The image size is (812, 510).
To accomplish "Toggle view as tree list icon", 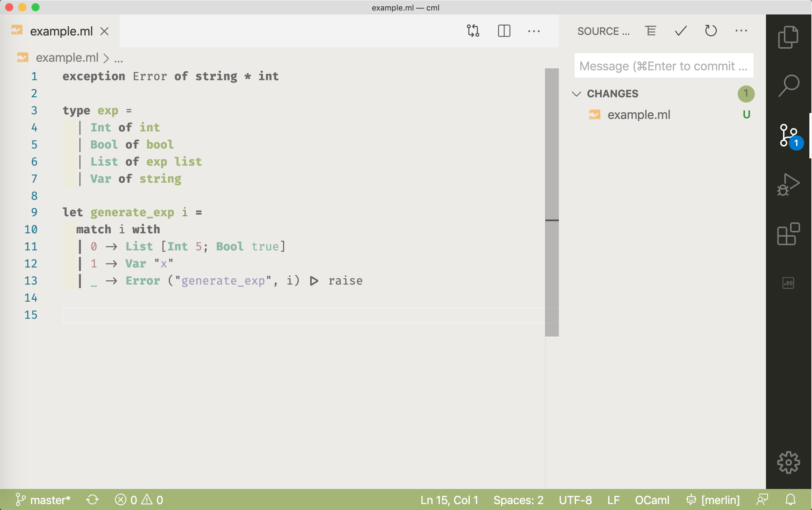I will point(651,31).
